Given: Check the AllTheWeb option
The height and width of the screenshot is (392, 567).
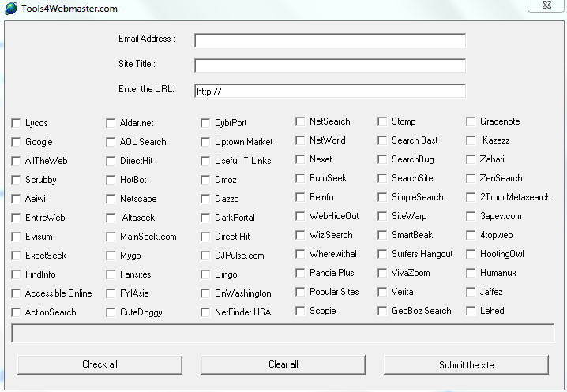Looking at the screenshot, I should tap(16, 161).
